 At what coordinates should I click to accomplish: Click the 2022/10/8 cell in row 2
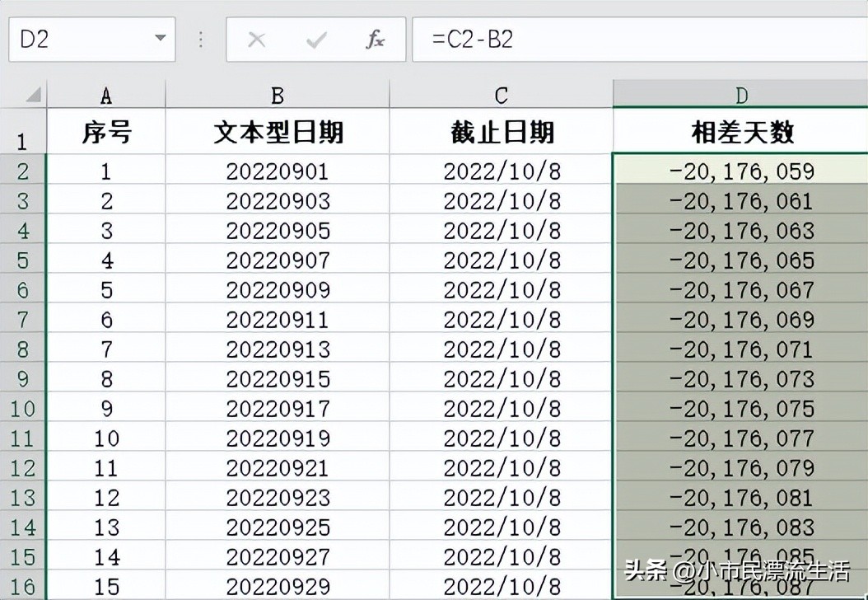502,170
